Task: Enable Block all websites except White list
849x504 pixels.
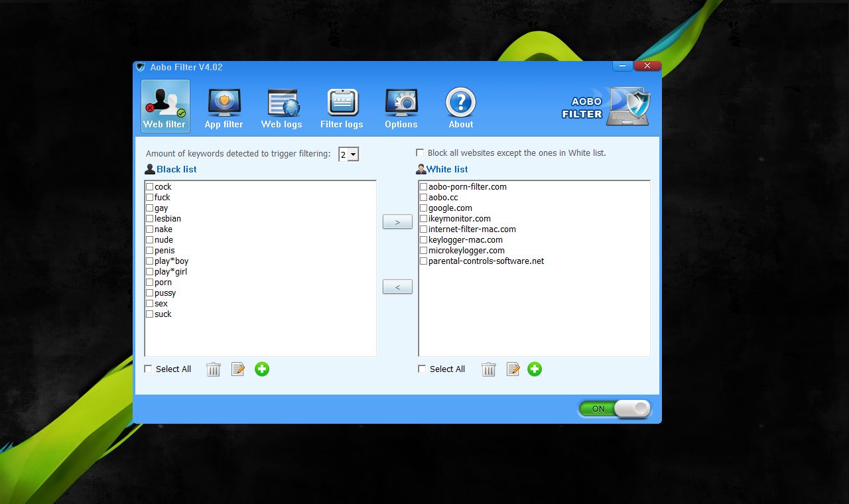Action: [420, 153]
